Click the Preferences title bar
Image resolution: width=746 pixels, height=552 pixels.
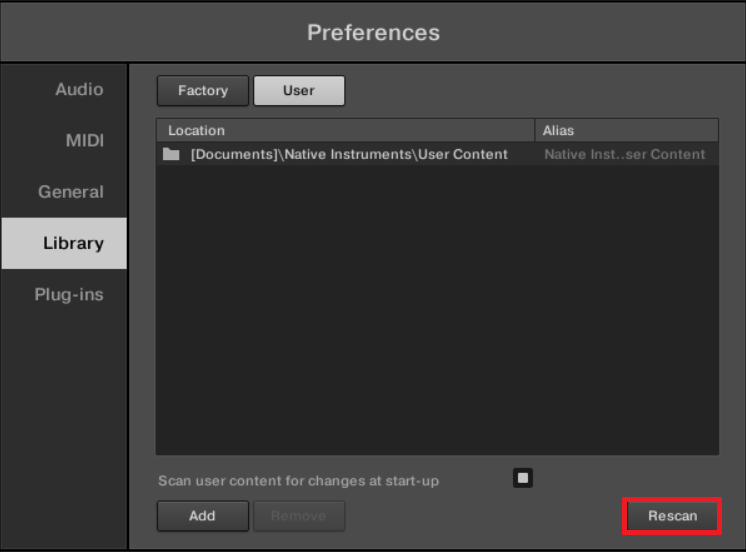coord(373,32)
